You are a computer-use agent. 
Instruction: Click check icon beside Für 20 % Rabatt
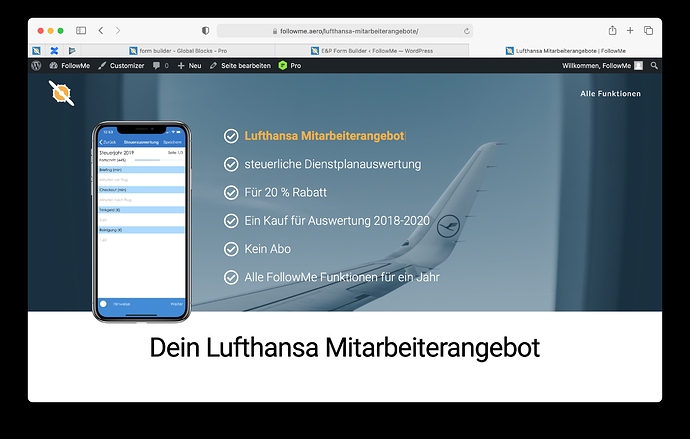click(231, 192)
